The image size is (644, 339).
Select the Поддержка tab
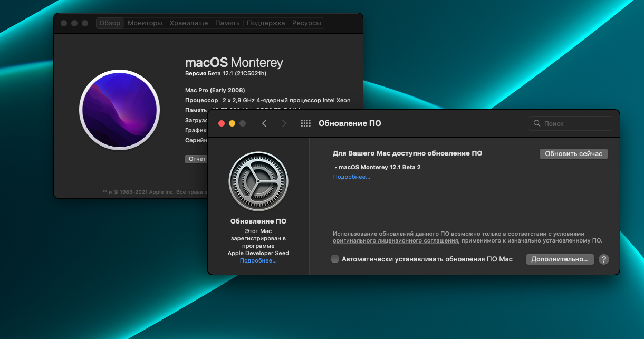(266, 23)
